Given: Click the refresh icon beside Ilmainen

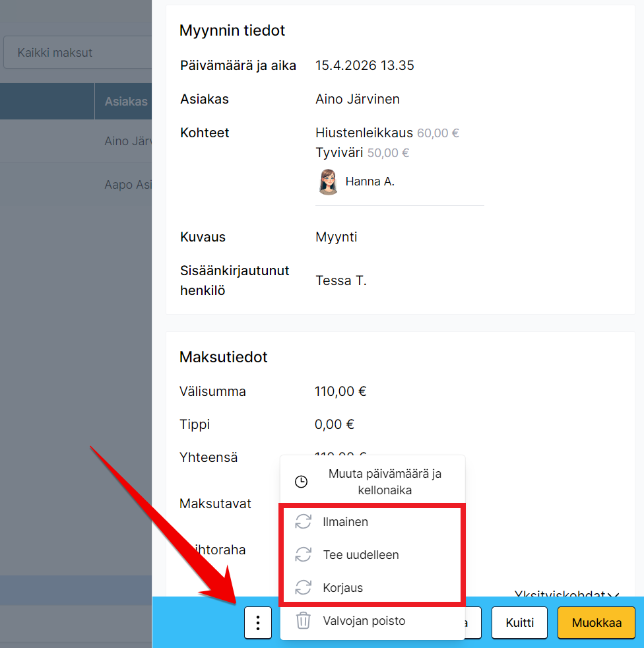Looking at the screenshot, I should 303,522.
